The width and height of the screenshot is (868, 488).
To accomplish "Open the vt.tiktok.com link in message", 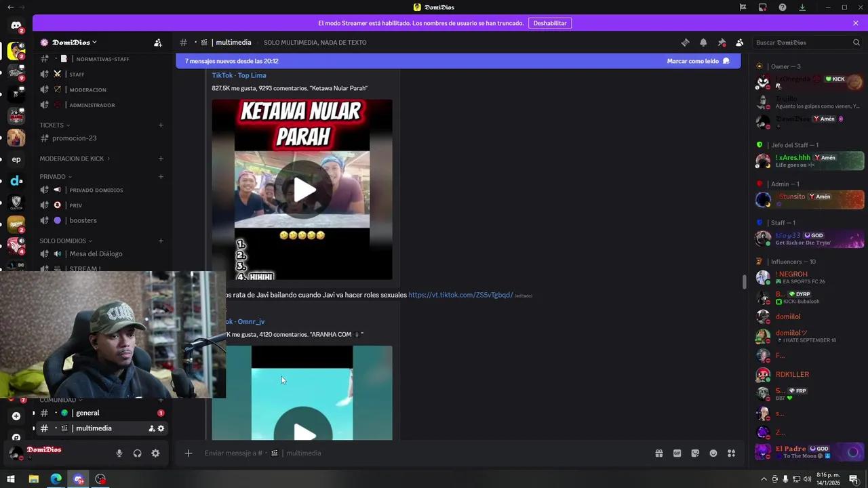I will click(460, 295).
